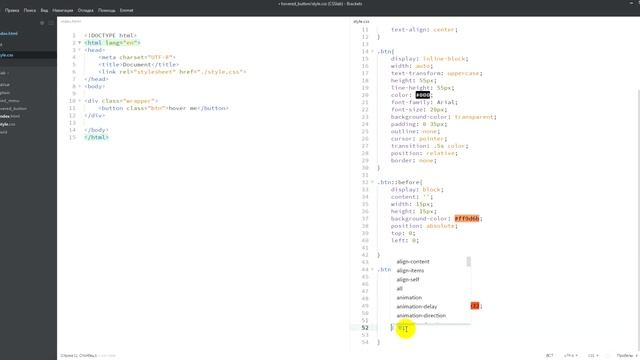Viewport: 640px width, 360px height.
Task: Click the 'transition: .5s color' line
Action: point(429,146)
